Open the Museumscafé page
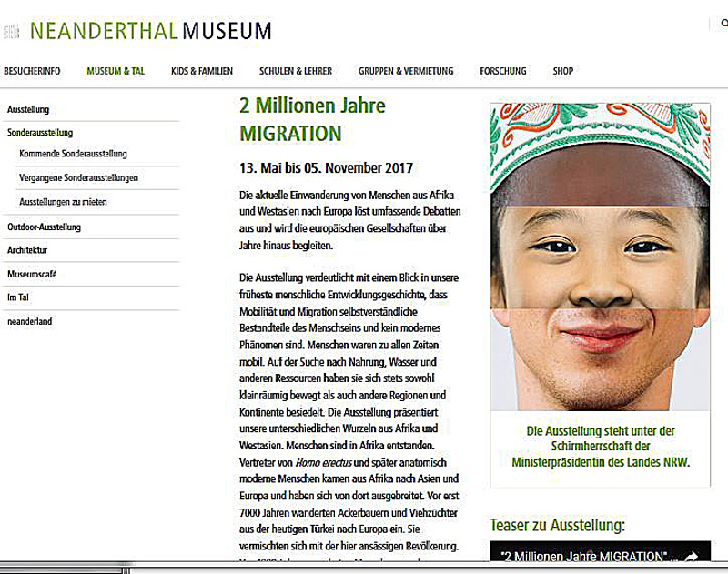This screenshot has width=728, height=574. tap(32, 274)
